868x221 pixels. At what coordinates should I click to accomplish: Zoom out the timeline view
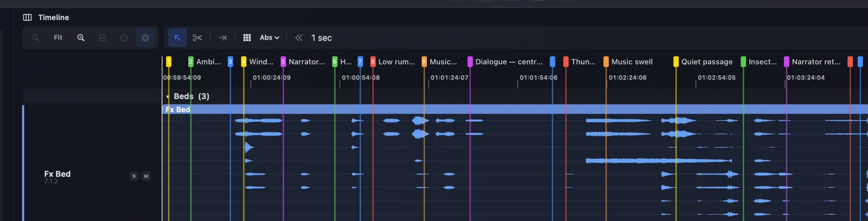[x=35, y=38]
